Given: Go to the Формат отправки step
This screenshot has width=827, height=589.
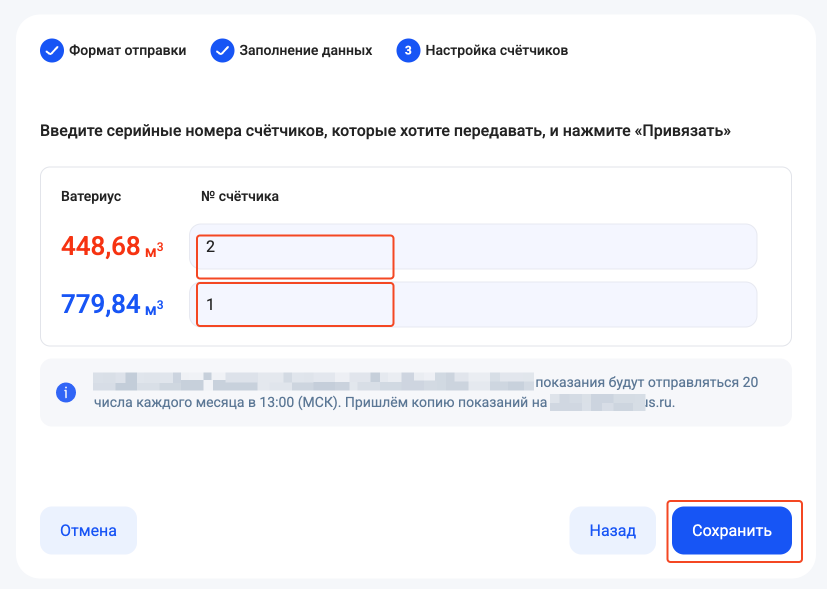Looking at the screenshot, I should (x=127, y=50).
